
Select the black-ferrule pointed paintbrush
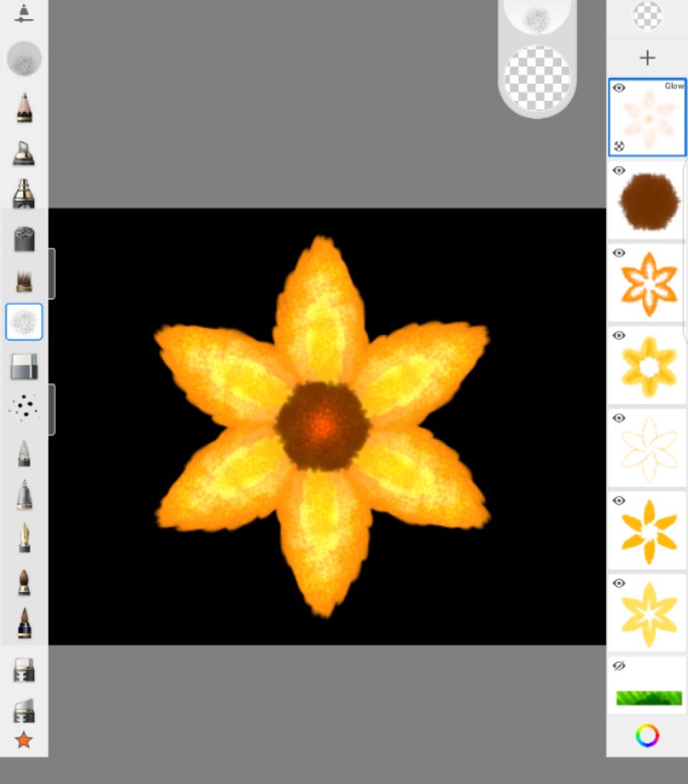tap(24, 623)
